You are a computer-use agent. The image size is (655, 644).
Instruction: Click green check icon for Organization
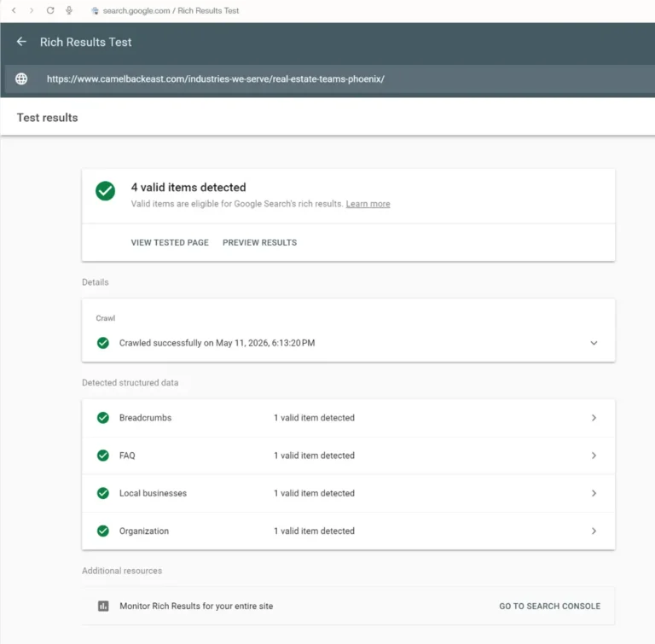(x=103, y=531)
